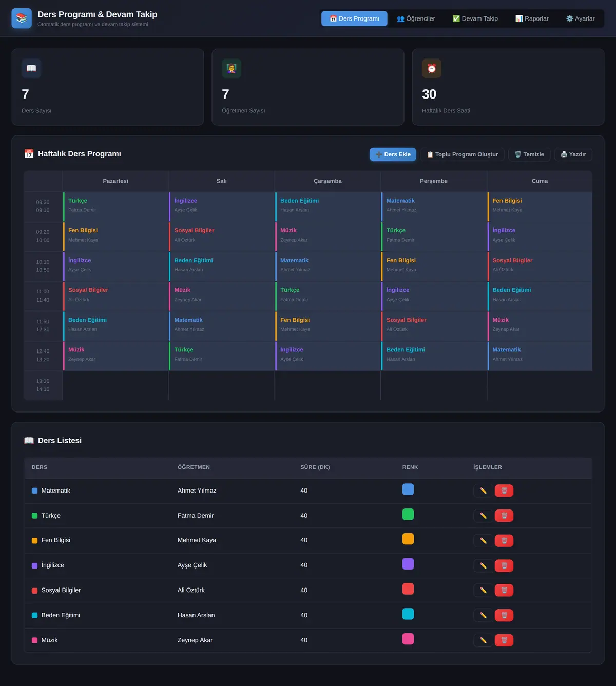The width and height of the screenshot is (616, 686).
Task: Click the books app logo icon
Action: [22, 18]
